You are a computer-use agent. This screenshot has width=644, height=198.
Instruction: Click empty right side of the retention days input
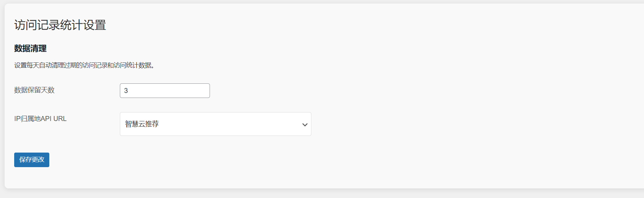click(191, 91)
